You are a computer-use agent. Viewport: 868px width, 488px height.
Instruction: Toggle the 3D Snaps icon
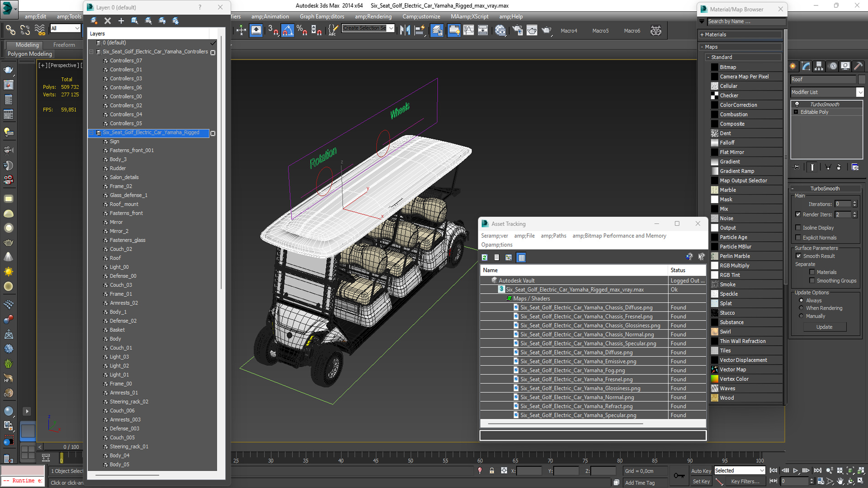(x=273, y=30)
